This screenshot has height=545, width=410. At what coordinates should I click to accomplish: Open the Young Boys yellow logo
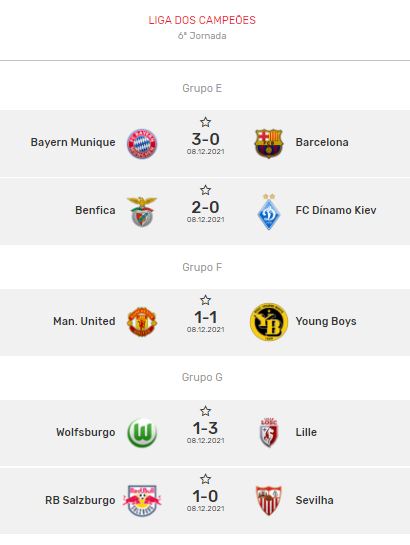tap(269, 322)
